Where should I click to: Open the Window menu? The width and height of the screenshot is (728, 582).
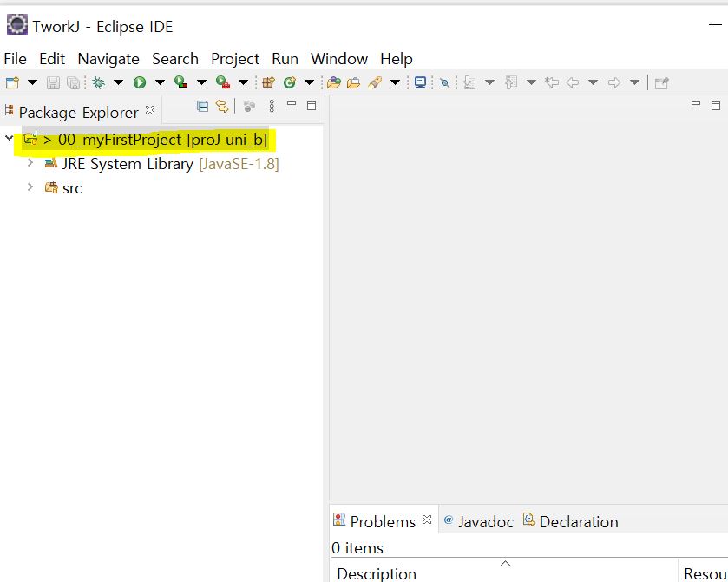(339, 59)
